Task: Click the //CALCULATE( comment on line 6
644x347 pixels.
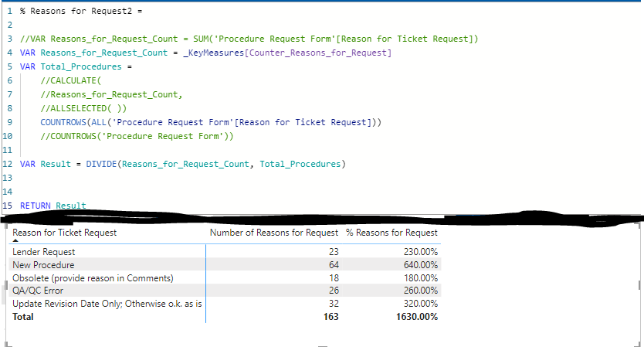Action: (x=70, y=80)
